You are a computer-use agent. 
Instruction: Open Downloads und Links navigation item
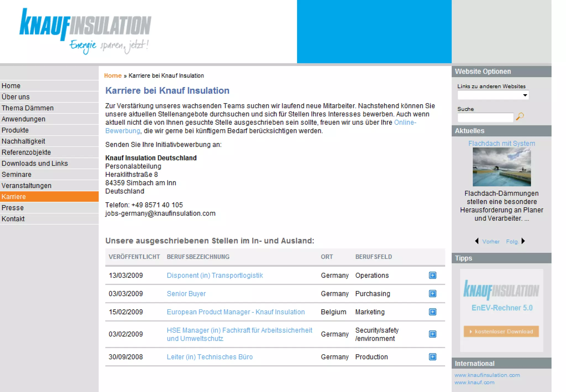35,163
